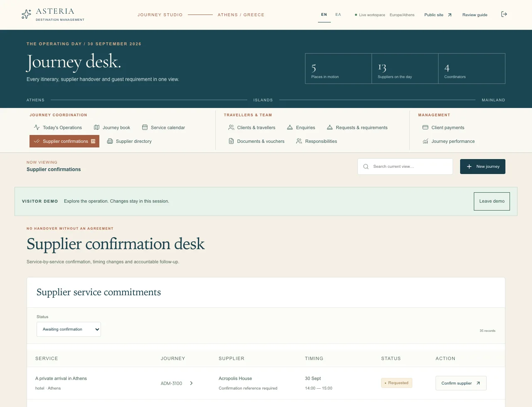Open Supplier confirmations menu item
The width and height of the screenshot is (532, 407).
point(64,141)
